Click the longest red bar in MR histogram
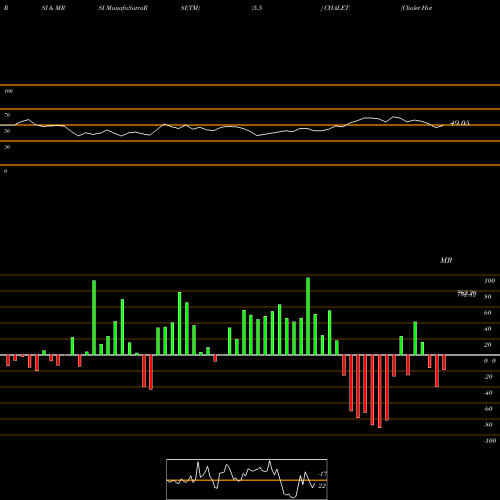The image size is (500, 500). click(x=380, y=391)
